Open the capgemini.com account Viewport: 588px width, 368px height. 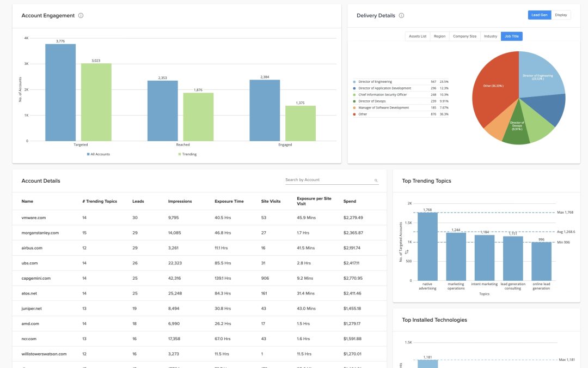click(x=36, y=278)
